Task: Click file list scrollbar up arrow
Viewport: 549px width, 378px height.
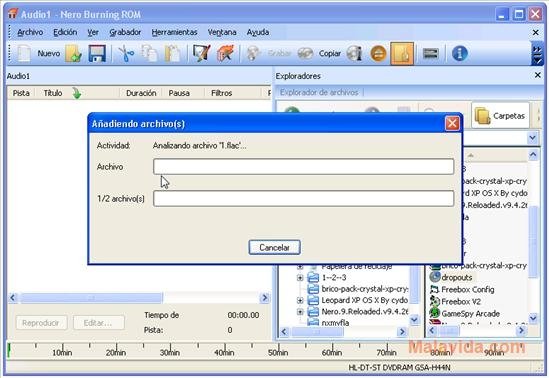Action: [x=533, y=154]
